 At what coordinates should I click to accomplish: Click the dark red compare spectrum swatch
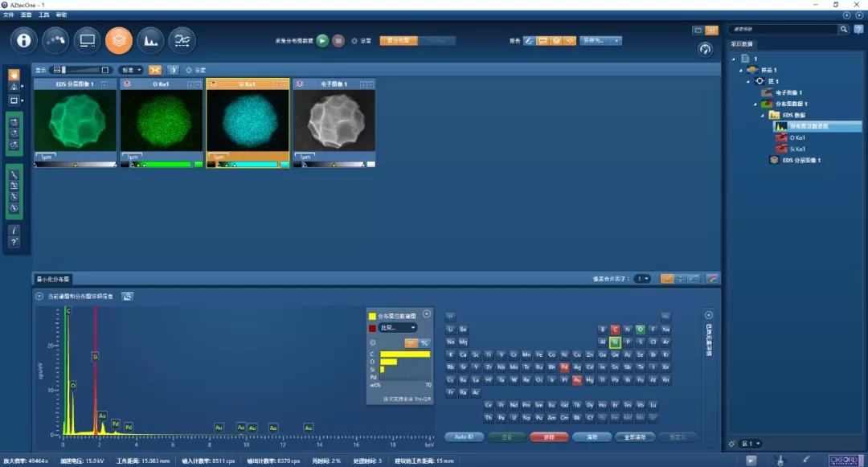click(x=372, y=329)
